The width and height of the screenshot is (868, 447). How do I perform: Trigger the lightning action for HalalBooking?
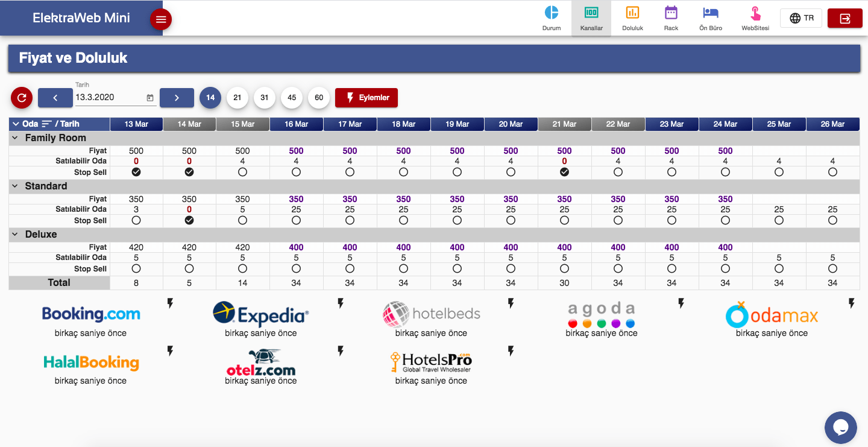[x=170, y=350]
